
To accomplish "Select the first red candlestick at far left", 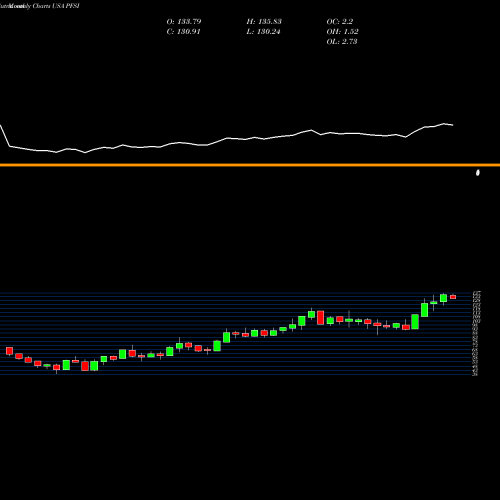I will tap(9, 351).
